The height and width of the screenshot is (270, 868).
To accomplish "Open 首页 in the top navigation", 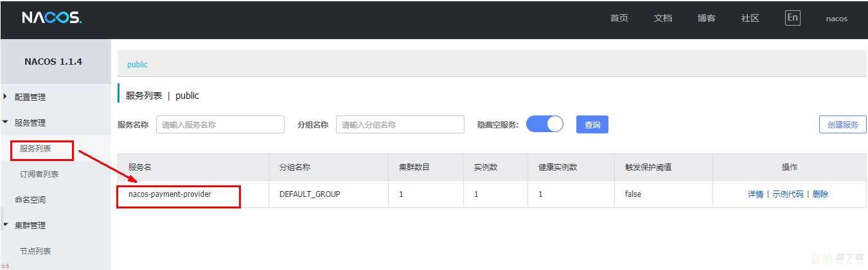I will [619, 18].
